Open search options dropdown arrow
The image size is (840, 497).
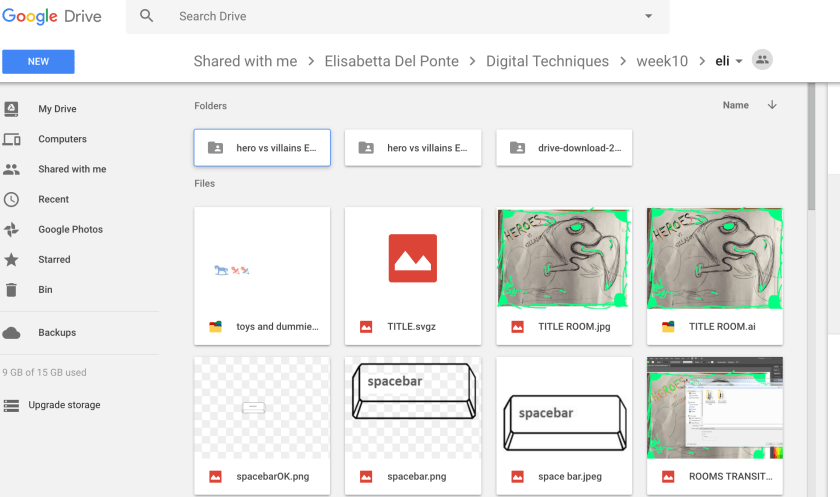(648, 16)
